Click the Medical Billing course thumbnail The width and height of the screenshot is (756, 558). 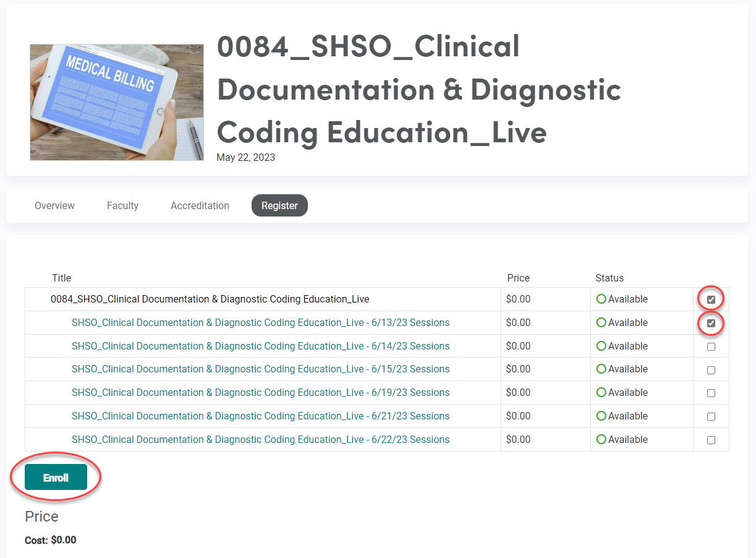[x=117, y=102]
